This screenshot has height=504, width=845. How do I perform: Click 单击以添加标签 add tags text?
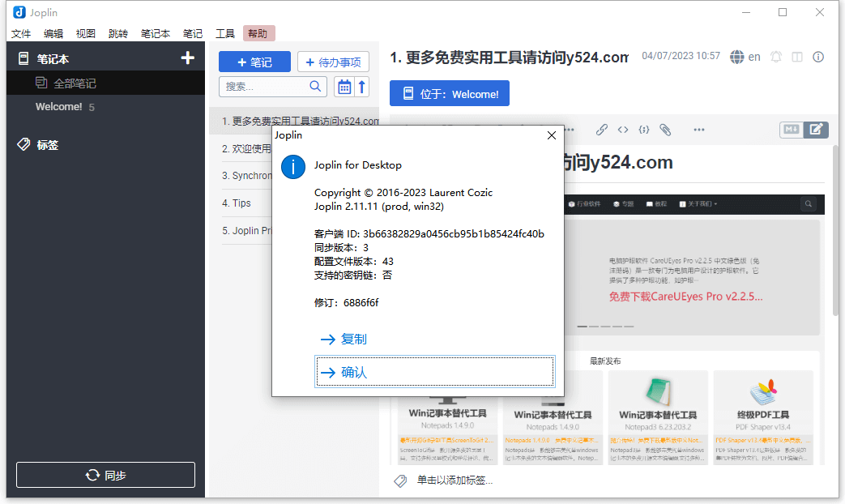(x=455, y=480)
